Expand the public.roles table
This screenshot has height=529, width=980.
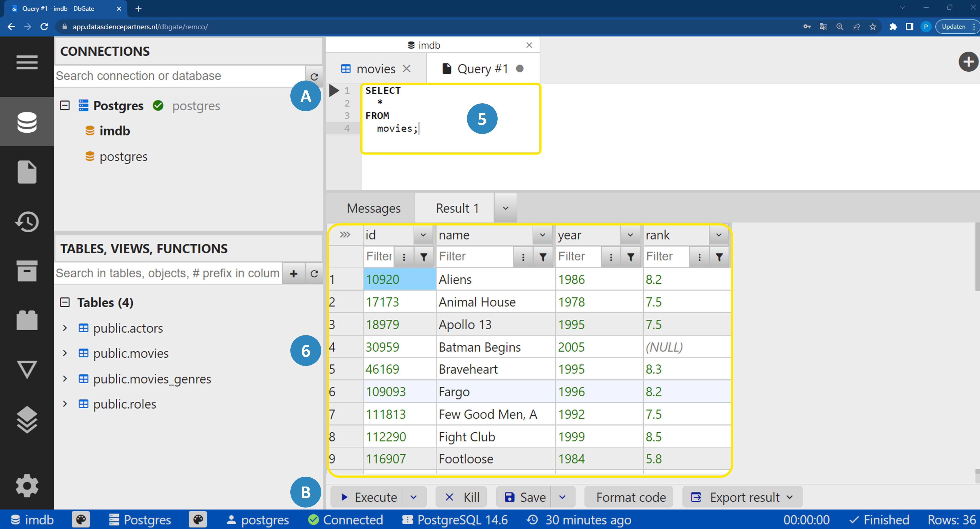coord(65,404)
